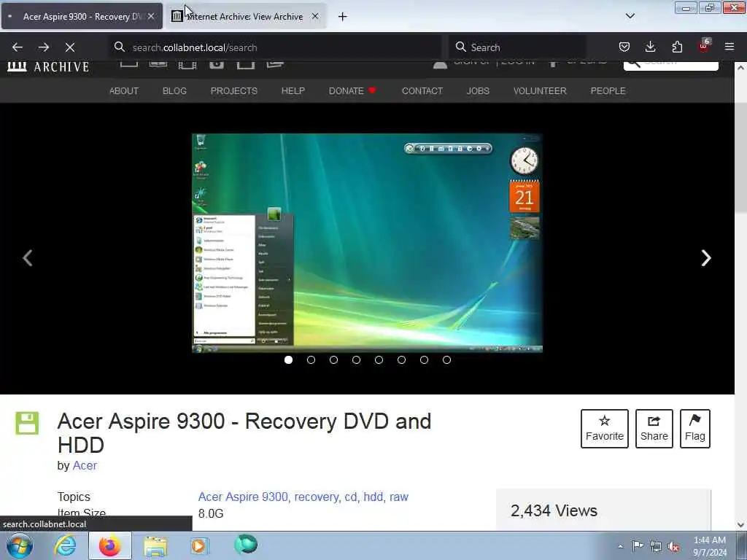This screenshot has height=560, width=747.
Task: Select the third carousel dot
Action: point(333,360)
